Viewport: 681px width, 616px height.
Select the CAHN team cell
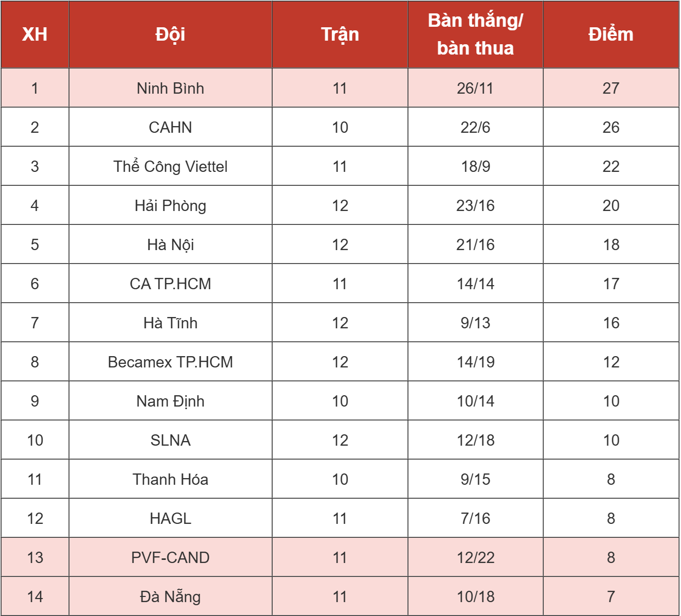point(170,127)
